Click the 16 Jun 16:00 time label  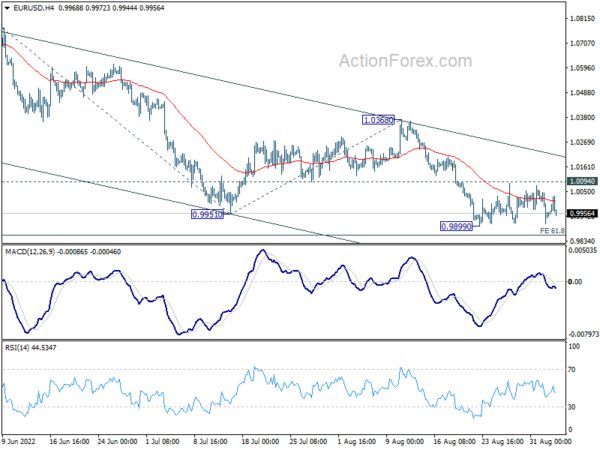69,442
